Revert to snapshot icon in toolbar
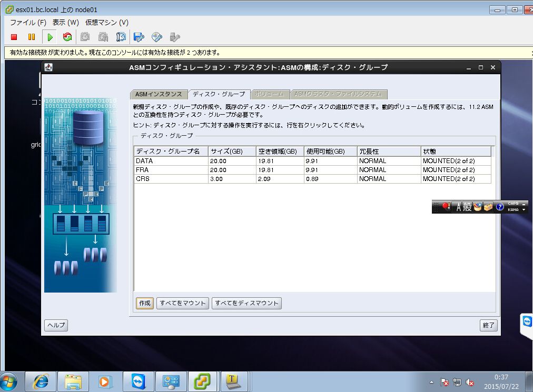Image resolution: width=533 pixels, height=392 pixels. pos(103,37)
